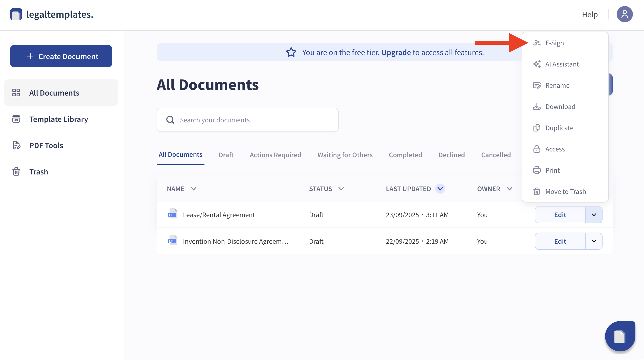
Task: Click the Upgrade link in banner
Action: pos(396,52)
